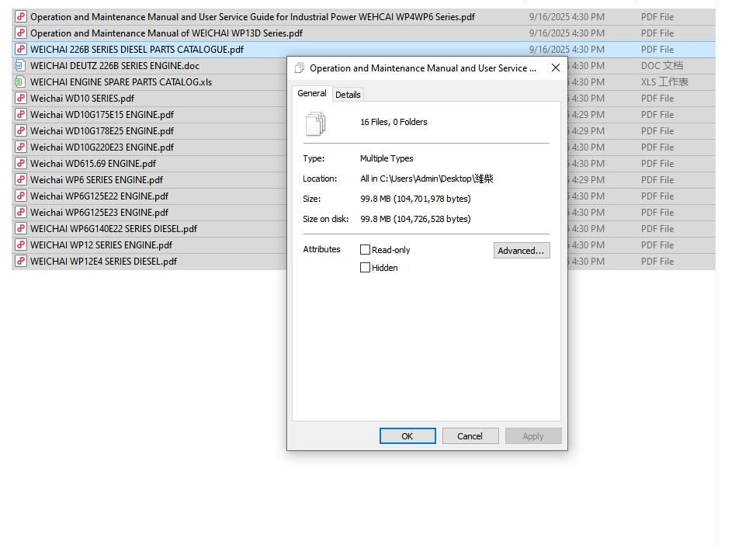Select Weichai WD10G220E23 ENGINE.pdf file name
This screenshot has height=548, width=756.
[102, 147]
